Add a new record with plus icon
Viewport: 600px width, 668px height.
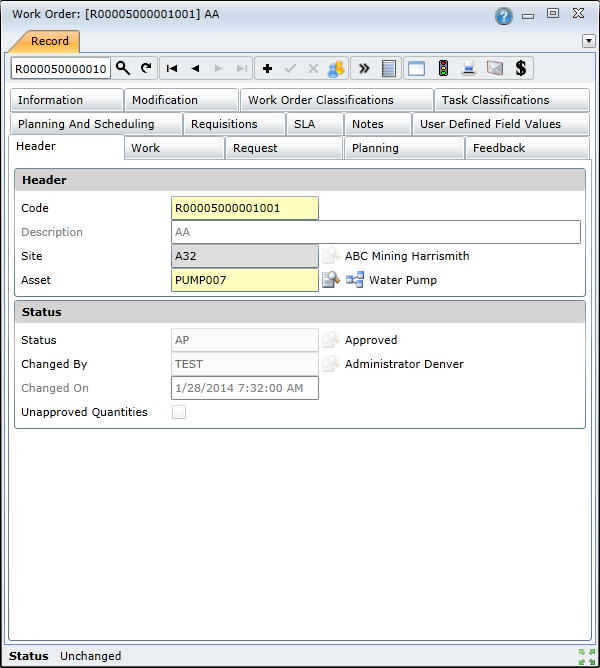[267, 68]
